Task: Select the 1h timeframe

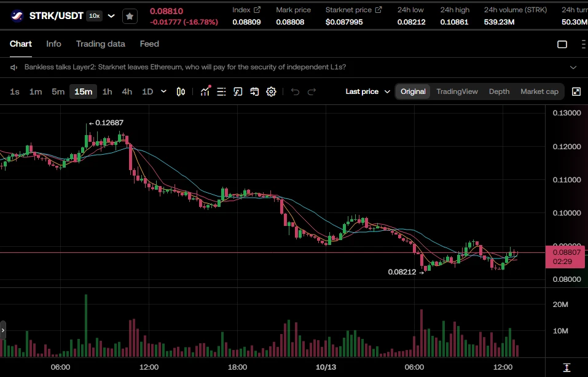Action: click(x=108, y=92)
